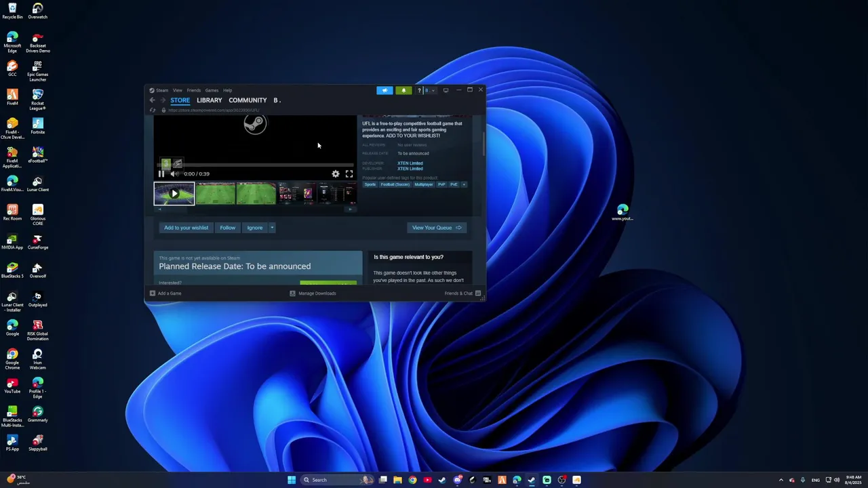The height and width of the screenshot is (488, 868).
Task: Open Epic Games Launcher desktop shortcut
Action: (38, 69)
